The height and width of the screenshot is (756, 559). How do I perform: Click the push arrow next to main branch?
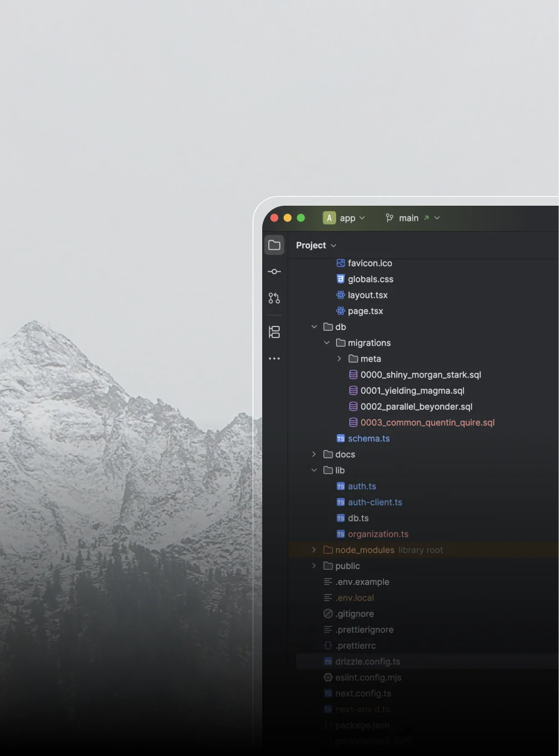(x=428, y=217)
